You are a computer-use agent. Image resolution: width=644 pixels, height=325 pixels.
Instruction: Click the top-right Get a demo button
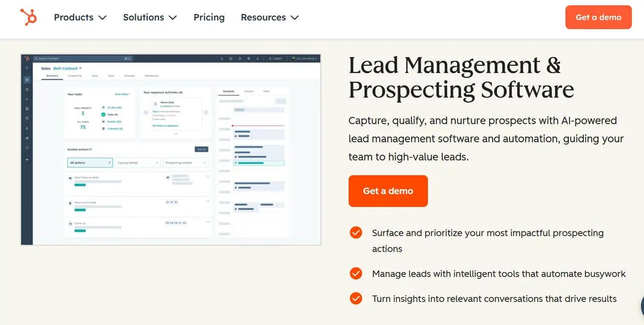[598, 17]
